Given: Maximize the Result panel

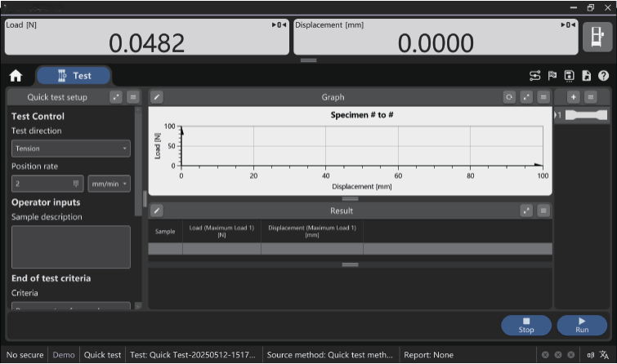Looking at the screenshot, I should [526, 211].
